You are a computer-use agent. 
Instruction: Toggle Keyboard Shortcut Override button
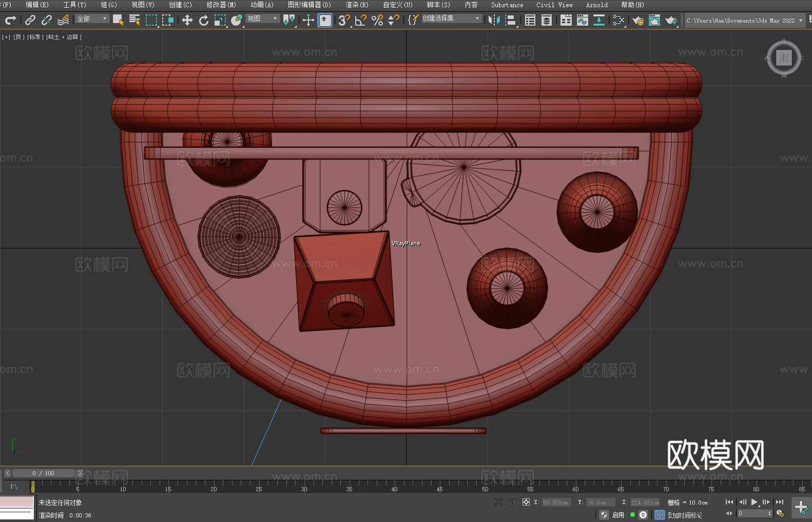[325, 20]
